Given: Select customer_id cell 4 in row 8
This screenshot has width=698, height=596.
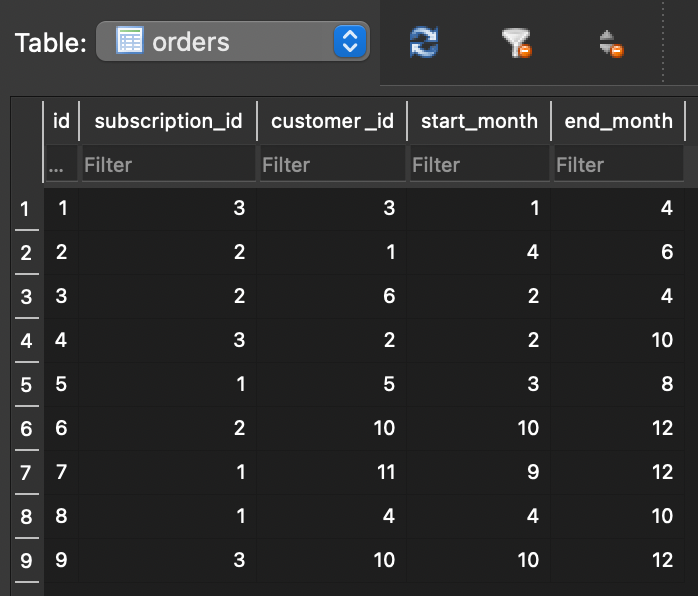Looking at the screenshot, I should [332, 516].
